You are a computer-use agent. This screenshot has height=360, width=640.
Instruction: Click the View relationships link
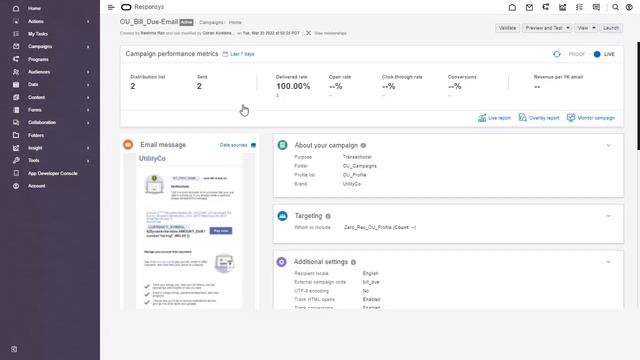[330, 33]
